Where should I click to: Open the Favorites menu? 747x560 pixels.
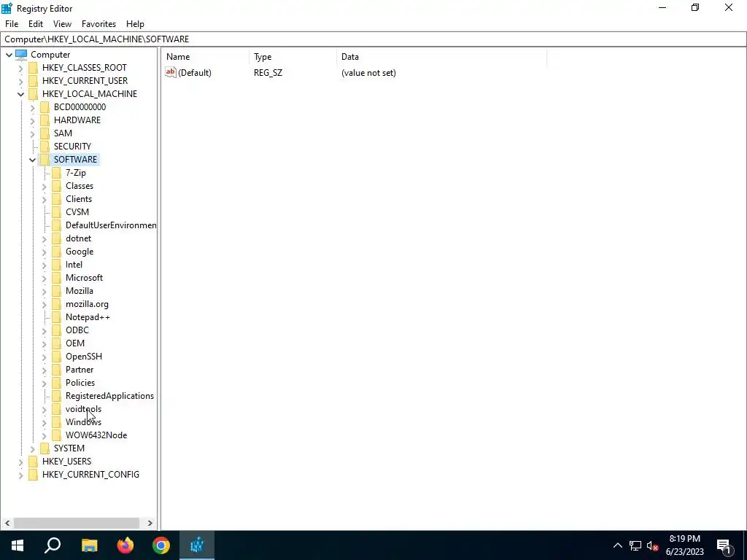pos(98,24)
